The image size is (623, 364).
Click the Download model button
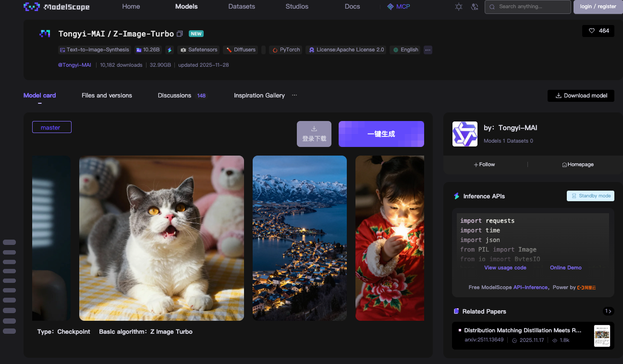[580, 96]
